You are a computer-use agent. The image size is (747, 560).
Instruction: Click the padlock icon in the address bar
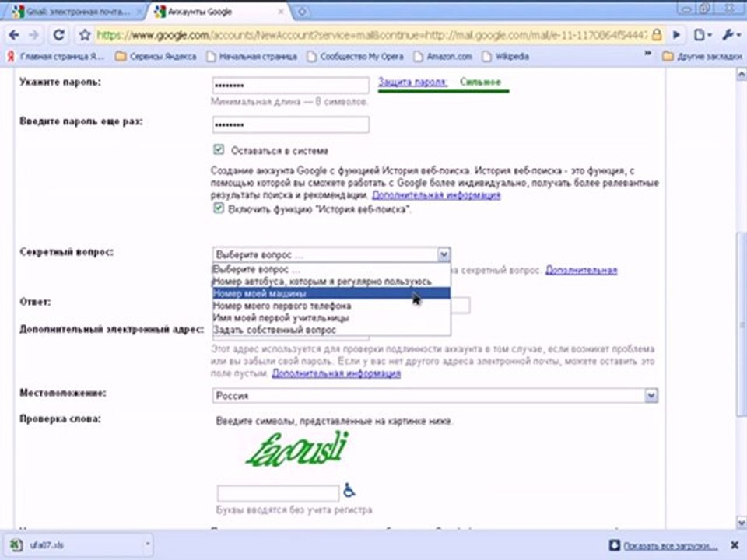[x=657, y=35]
